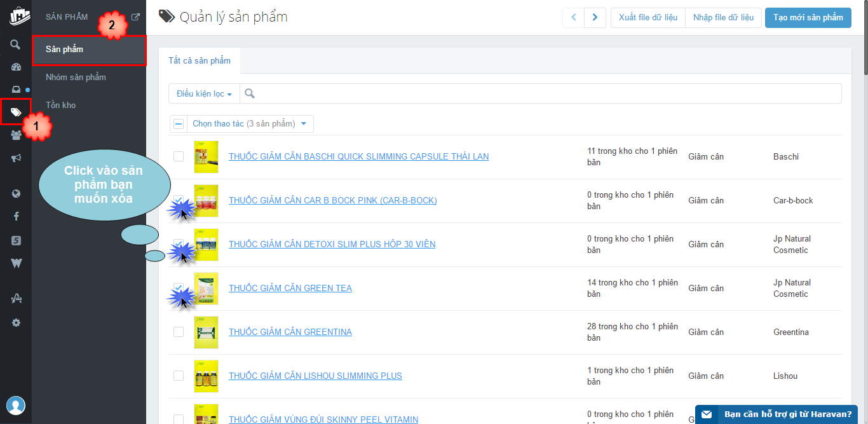Click Baschi product thumbnail image
This screenshot has width=868, height=424.
coord(206,156)
